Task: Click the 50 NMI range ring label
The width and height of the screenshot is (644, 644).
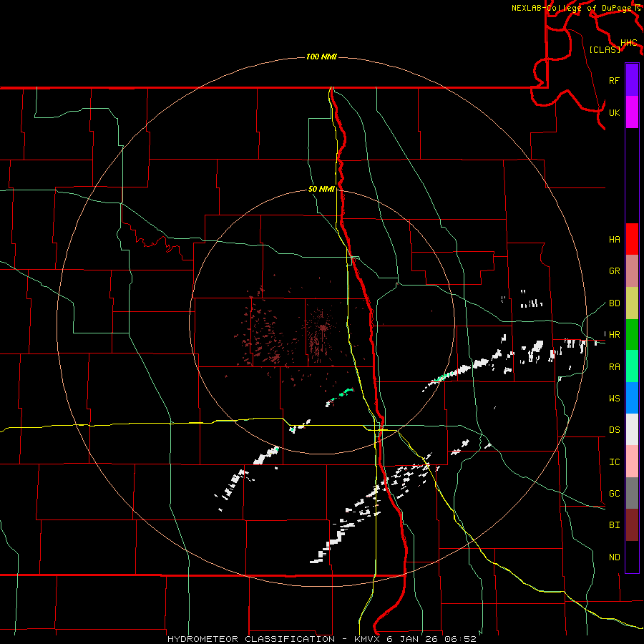Action: click(x=321, y=189)
